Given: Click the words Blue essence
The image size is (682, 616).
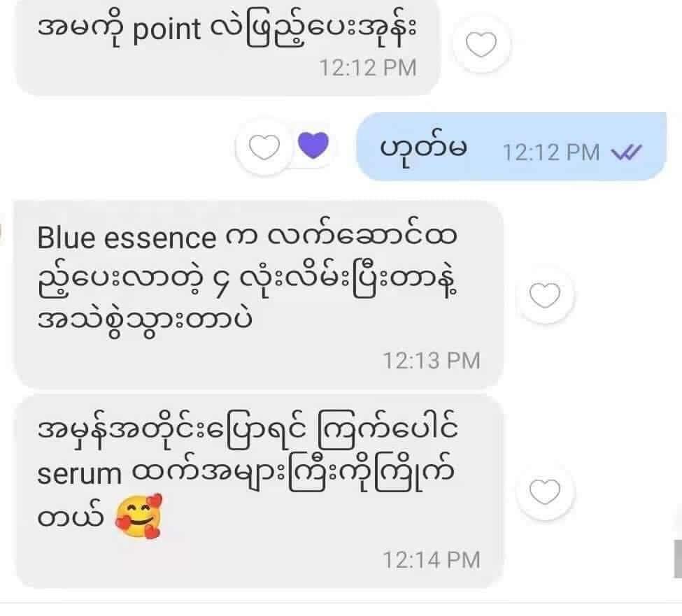Looking at the screenshot, I should 127,238.
